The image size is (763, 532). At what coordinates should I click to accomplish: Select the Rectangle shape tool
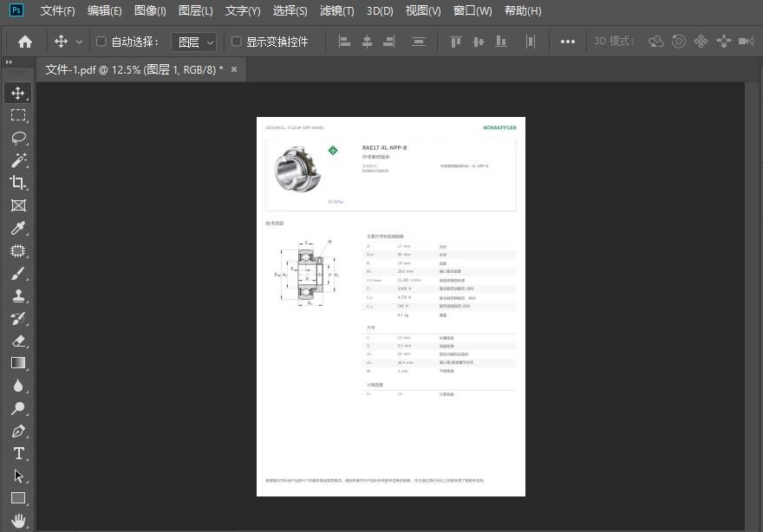tap(18, 498)
